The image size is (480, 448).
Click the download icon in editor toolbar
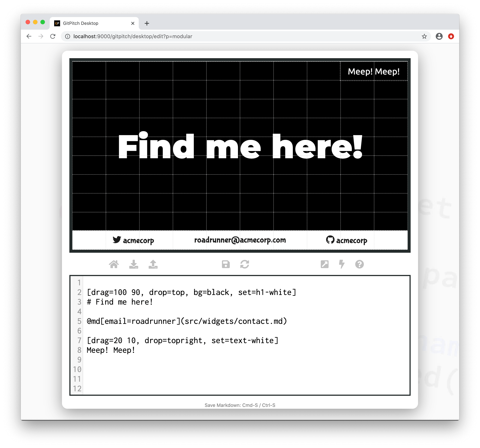tap(134, 264)
